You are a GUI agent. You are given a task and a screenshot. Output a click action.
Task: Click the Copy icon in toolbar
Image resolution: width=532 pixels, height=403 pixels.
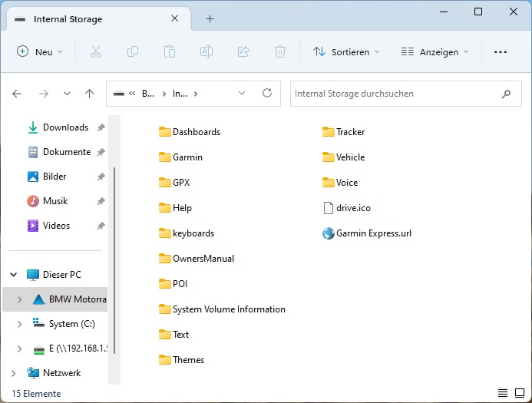coord(133,51)
